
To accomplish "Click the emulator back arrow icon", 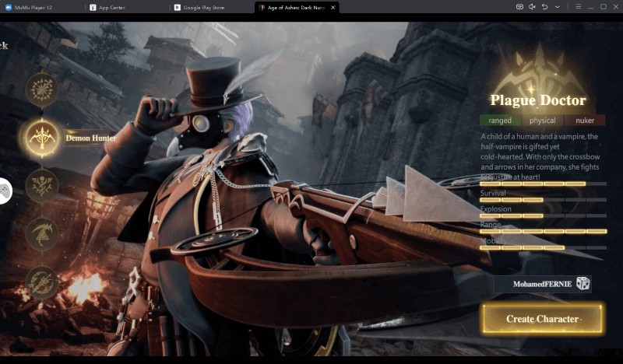I will tap(544, 7).
